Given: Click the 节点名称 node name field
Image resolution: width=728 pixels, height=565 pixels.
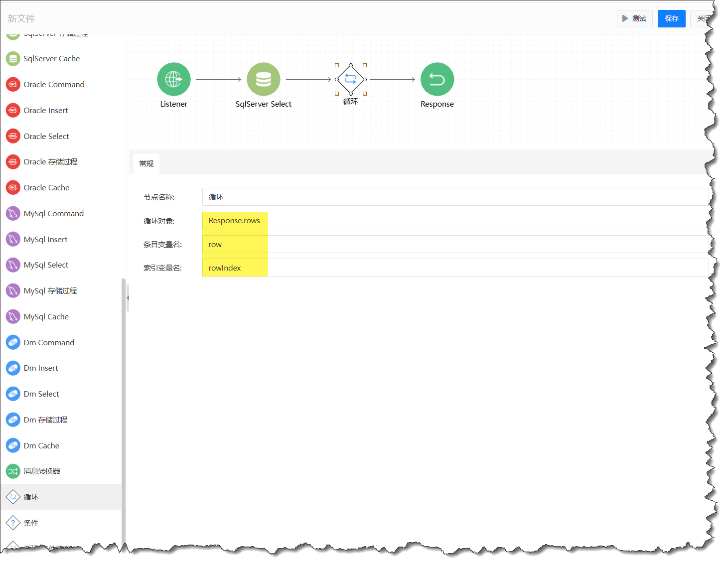Looking at the screenshot, I should pos(454,197).
